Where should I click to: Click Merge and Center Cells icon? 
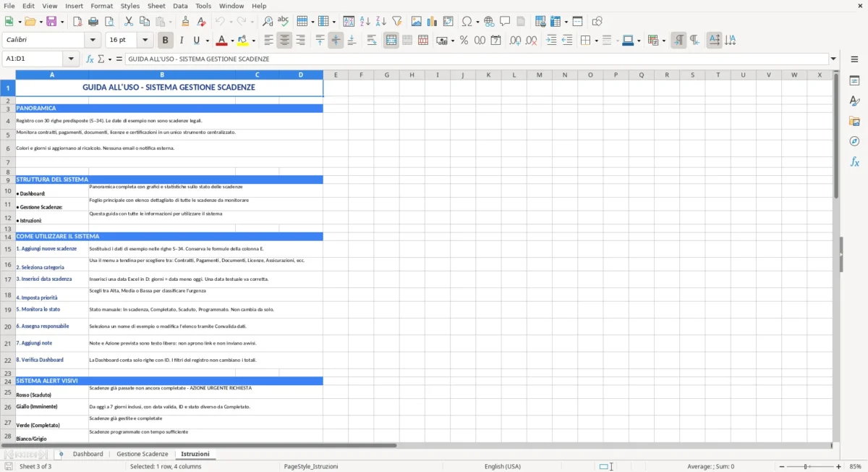(391, 41)
